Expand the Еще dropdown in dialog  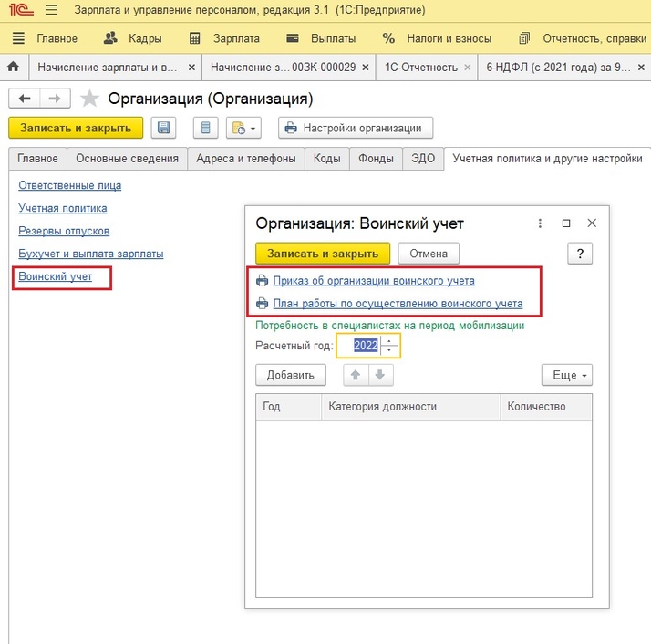[567, 375]
